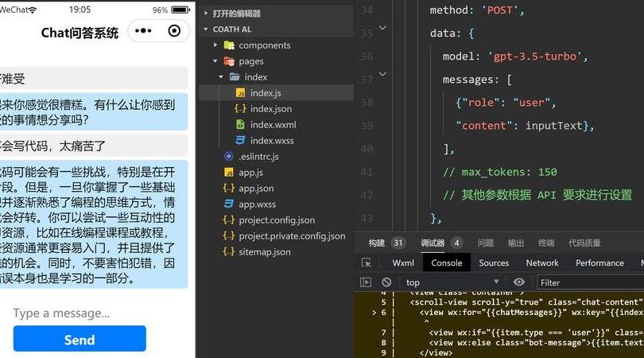This screenshot has height=358, width=644.
Task: Switch to the 代码质量 panel tab
Action: pos(584,243)
